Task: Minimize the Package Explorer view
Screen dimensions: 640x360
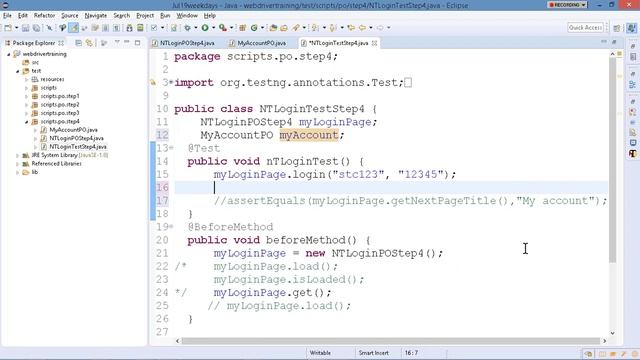Action: 127,42
